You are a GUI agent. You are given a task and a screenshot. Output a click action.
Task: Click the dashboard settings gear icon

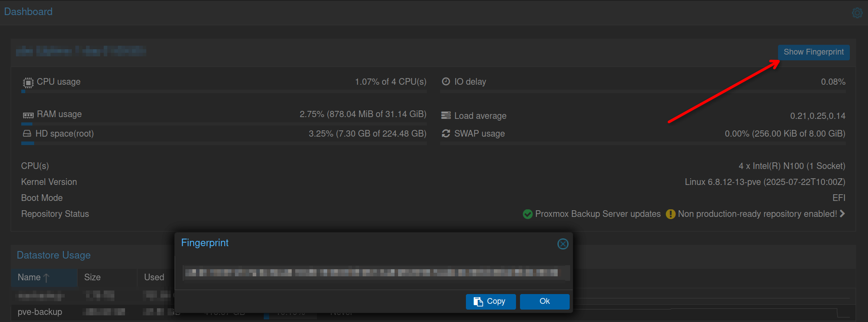point(857,13)
